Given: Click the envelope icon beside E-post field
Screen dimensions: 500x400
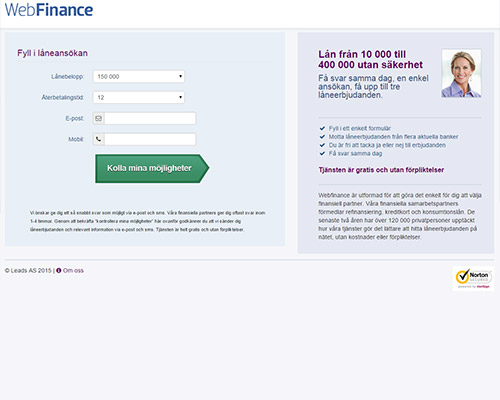Looking at the screenshot, I should pyautogui.click(x=98, y=118).
